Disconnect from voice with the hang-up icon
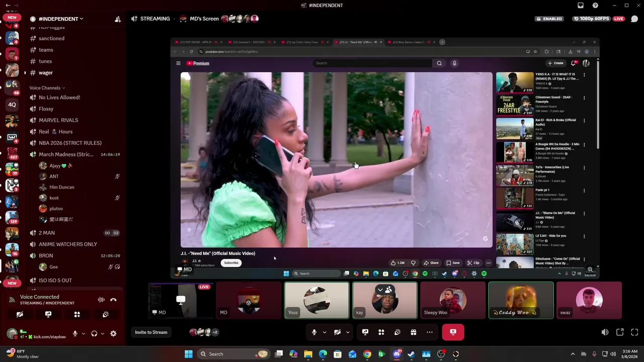 point(113,300)
